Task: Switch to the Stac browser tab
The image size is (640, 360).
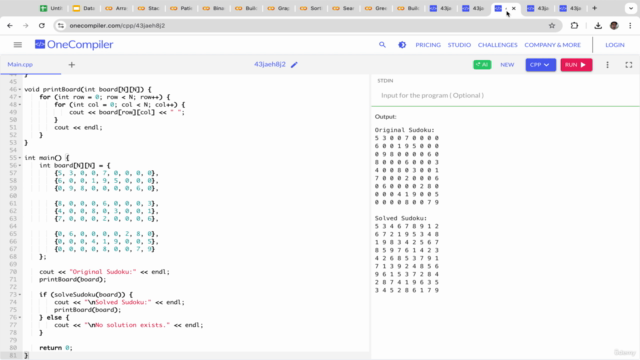Action: coord(149,8)
